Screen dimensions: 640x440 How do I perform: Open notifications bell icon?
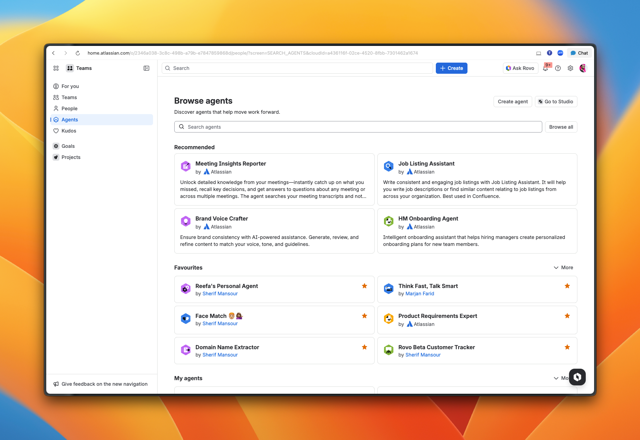(x=546, y=68)
